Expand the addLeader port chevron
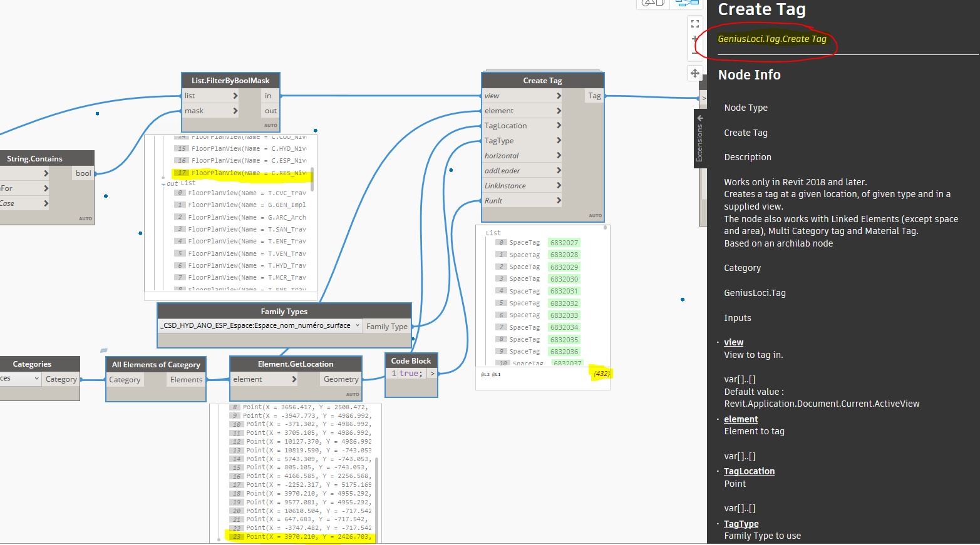Image resolution: width=980 pixels, height=545 pixels. click(559, 171)
